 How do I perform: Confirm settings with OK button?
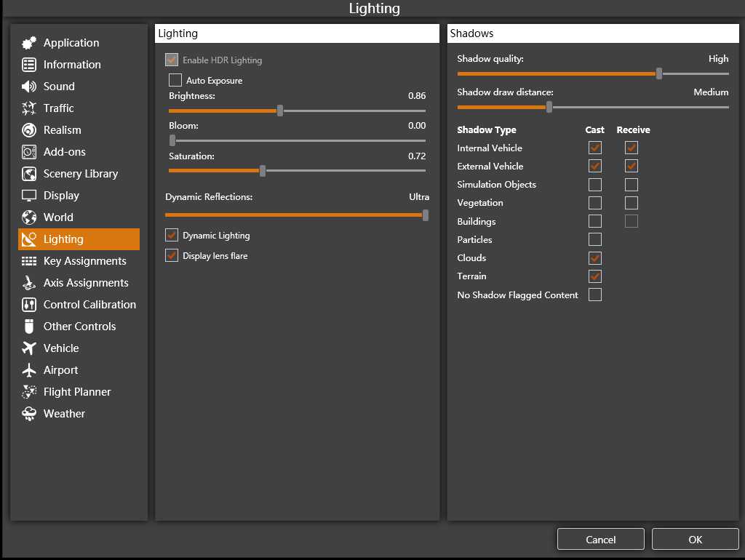695,539
